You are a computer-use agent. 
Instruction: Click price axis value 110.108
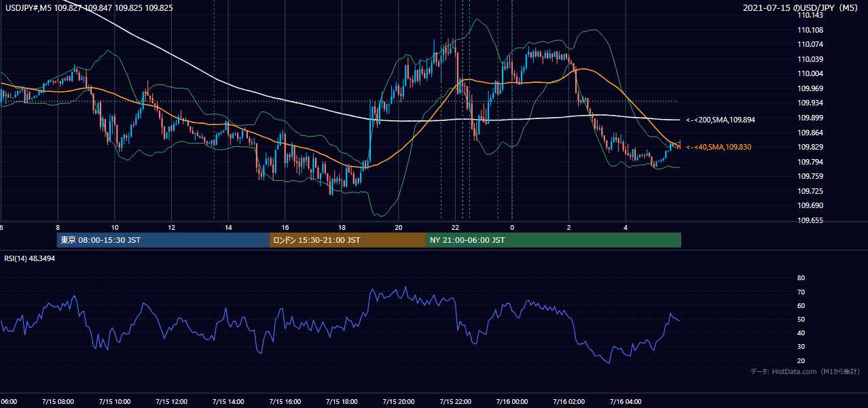tap(811, 30)
